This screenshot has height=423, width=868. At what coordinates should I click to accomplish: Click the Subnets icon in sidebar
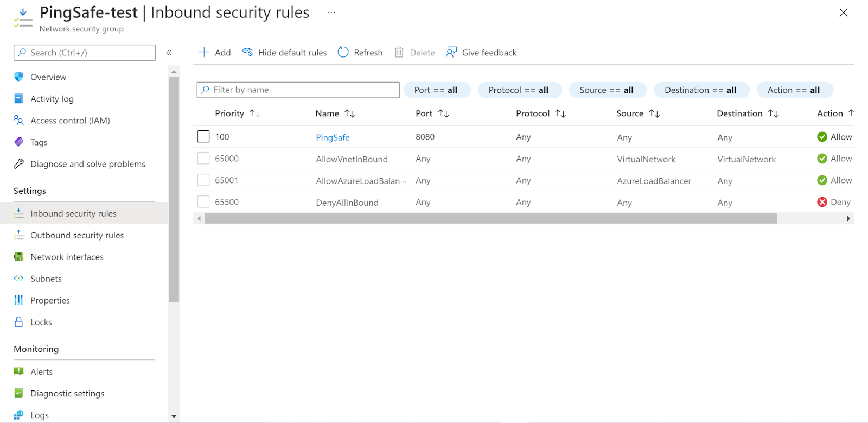coord(19,279)
